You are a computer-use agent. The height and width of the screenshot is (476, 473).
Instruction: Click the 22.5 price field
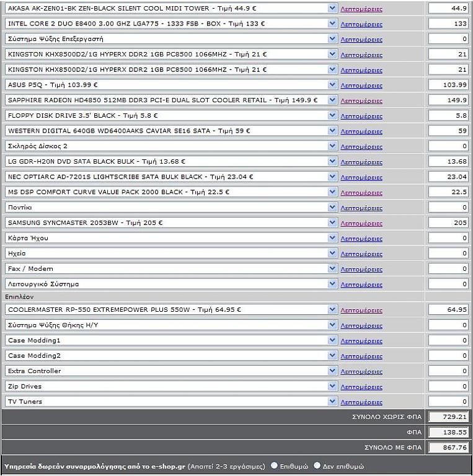[x=448, y=192]
